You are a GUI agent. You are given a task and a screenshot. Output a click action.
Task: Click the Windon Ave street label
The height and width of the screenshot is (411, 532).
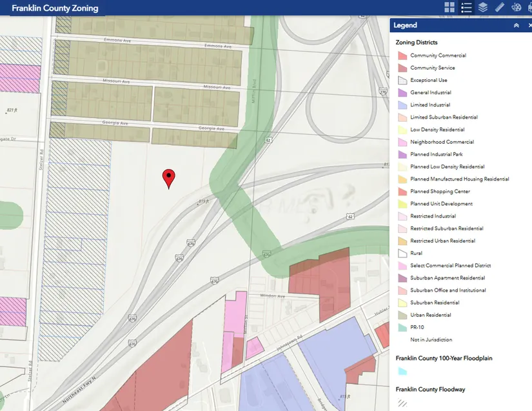[271, 296]
